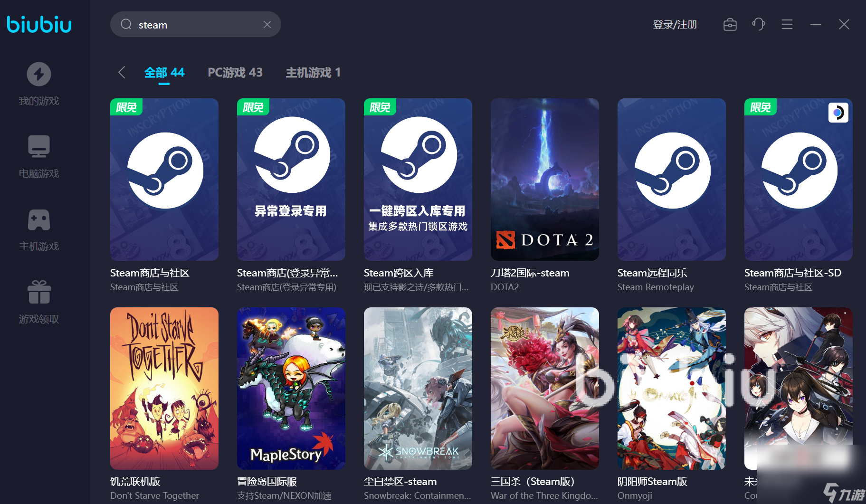Click subtitle DOTA2
The width and height of the screenshot is (866, 504).
tap(504, 287)
